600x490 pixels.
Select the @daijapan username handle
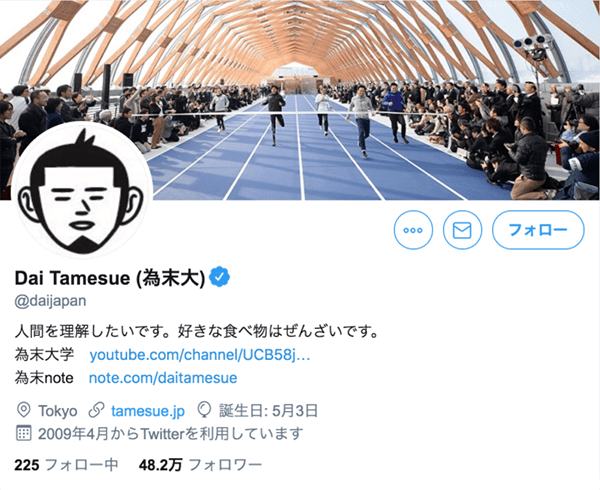pos(50,301)
